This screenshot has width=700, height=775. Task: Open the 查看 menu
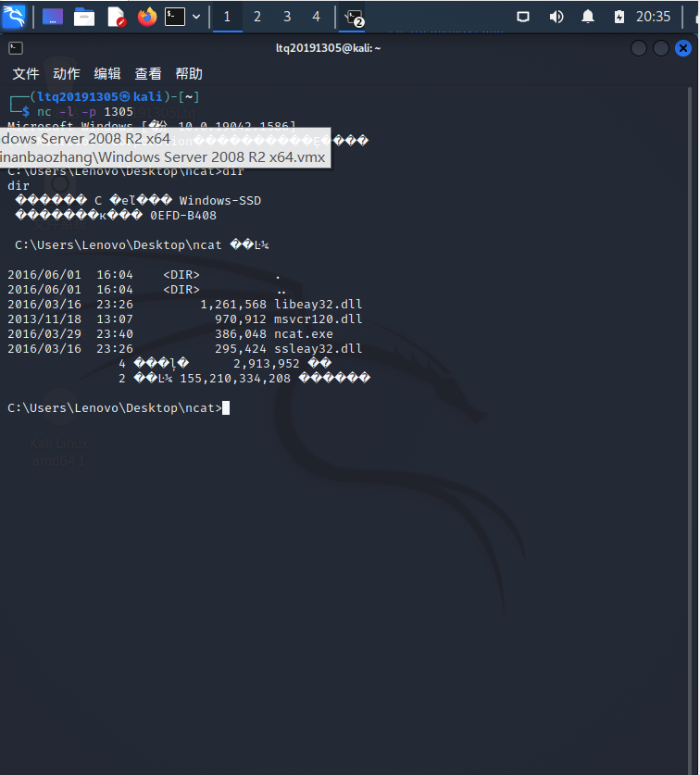point(148,74)
